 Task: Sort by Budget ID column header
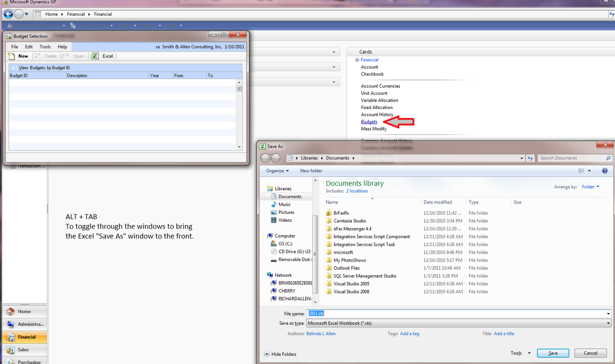37,76
